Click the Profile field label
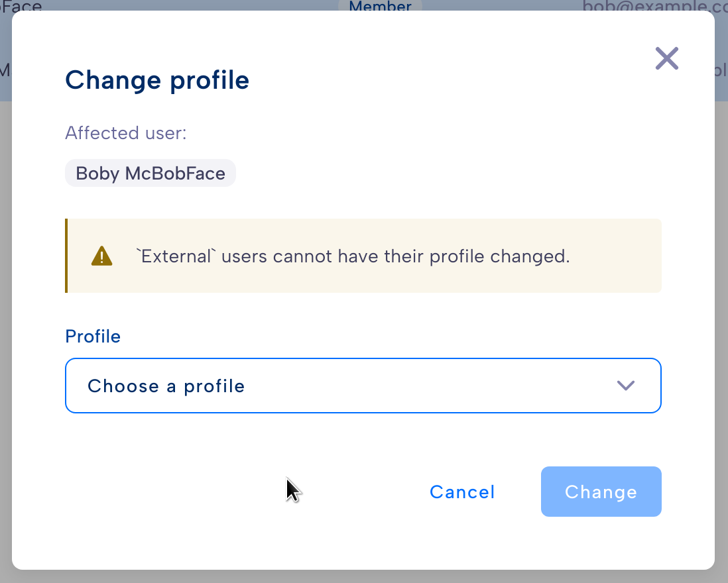Image resolution: width=728 pixels, height=583 pixels. point(93,337)
